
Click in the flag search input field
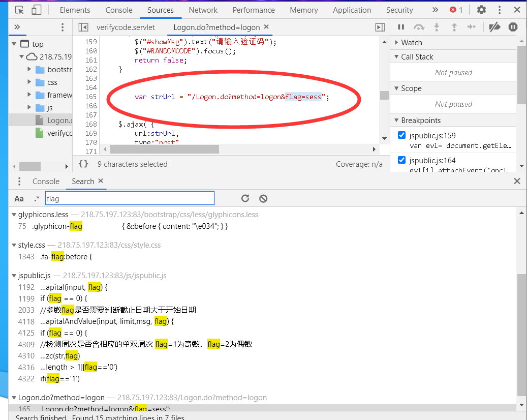click(130, 198)
